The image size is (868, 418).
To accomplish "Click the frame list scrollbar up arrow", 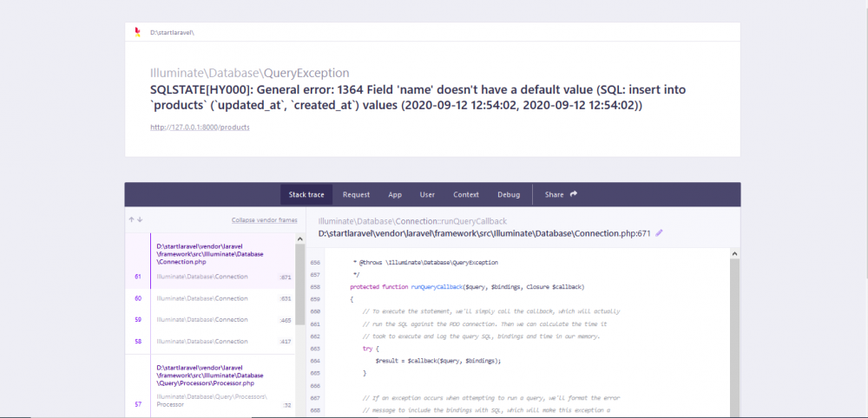I will [x=300, y=238].
